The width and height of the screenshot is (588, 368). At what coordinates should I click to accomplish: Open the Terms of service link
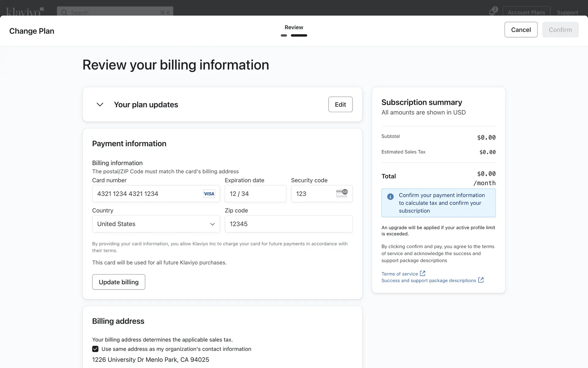[x=399, y=274]
